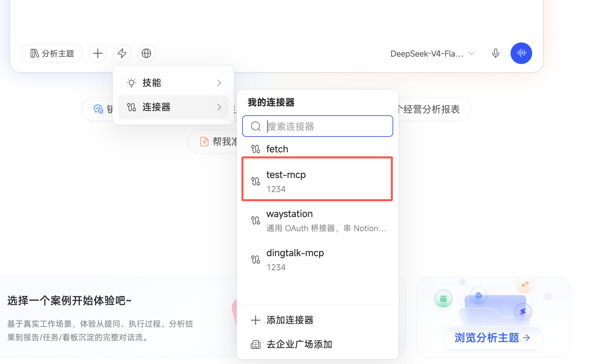Click the 选择一个案例开始体验吧~ heading
This screenshot has width=607, height=364.
tap(69, 300)
